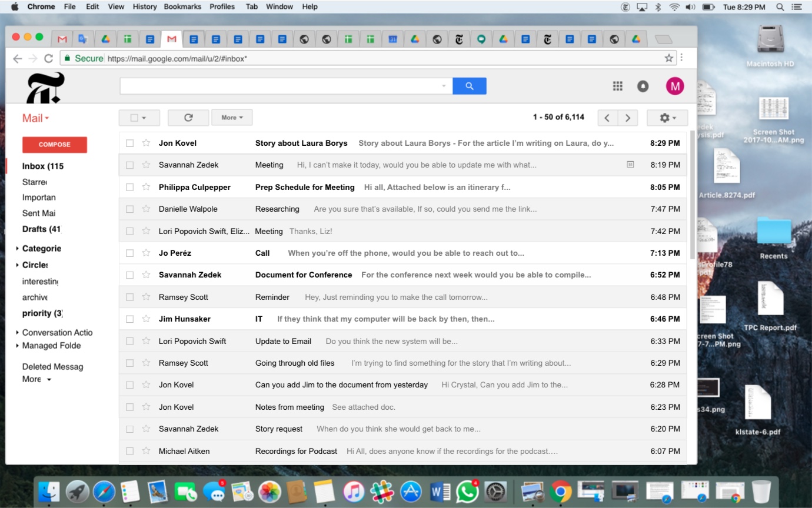Tick the checkbox beside Michael Aitken email

coord(130,452)
